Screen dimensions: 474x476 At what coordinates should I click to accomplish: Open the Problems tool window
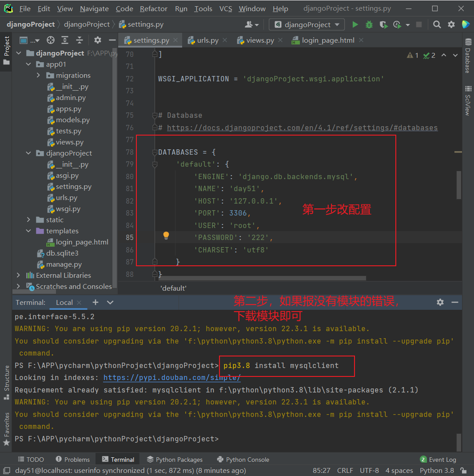[73, 460]
